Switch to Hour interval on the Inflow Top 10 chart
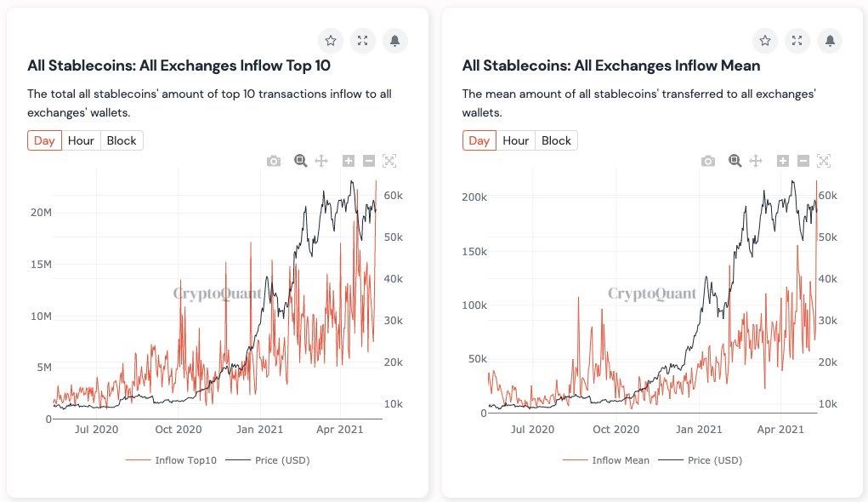This screenshot has width=868, height=502. (x=81, y=140)
